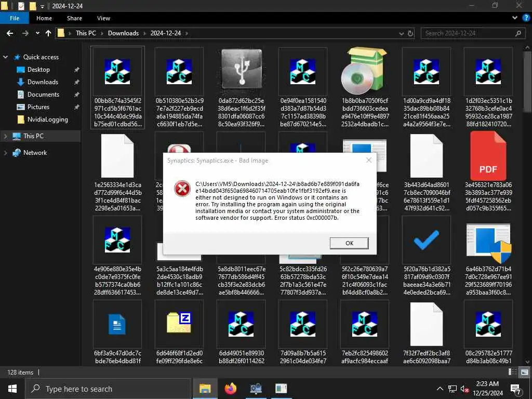
Task: Select MFC file 0e94f0ea1581540
Action: pos(303,87)
